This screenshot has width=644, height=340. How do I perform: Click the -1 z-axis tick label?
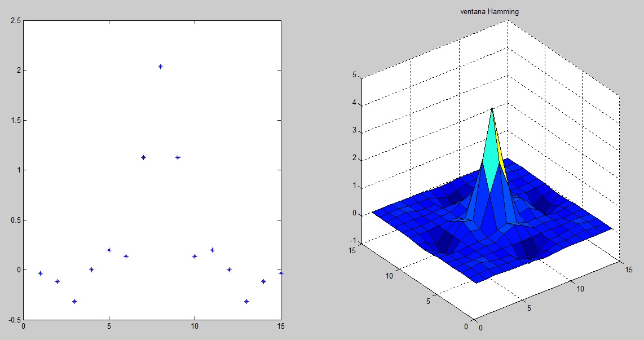click(352, 241)
